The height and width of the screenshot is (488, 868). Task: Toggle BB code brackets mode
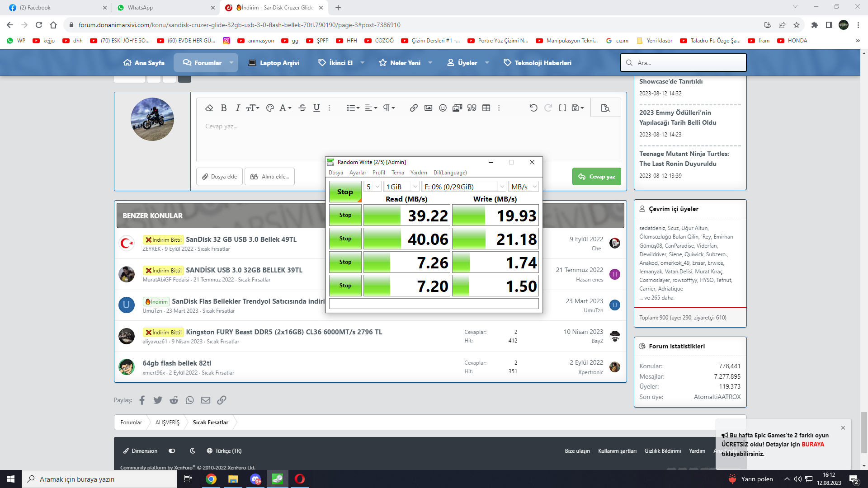[x=562, y=108]
